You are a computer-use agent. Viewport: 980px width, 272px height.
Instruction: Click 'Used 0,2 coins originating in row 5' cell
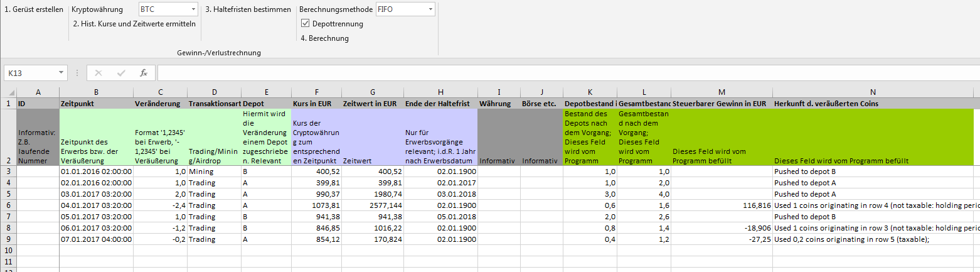click(873, 239)
